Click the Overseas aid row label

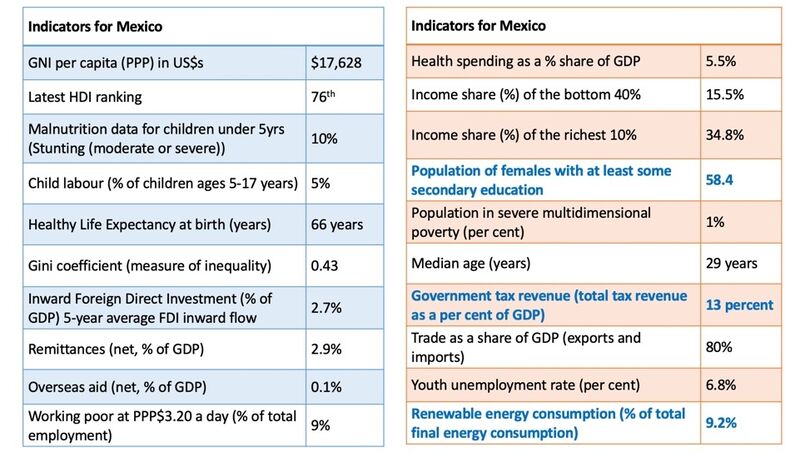point(117,387)
